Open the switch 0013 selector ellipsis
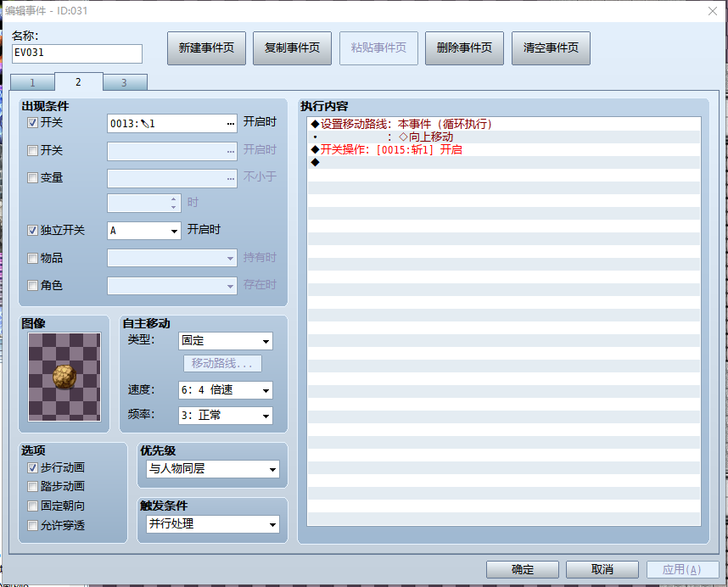This screenshot has height=587, width=728. tap(231, 124)
